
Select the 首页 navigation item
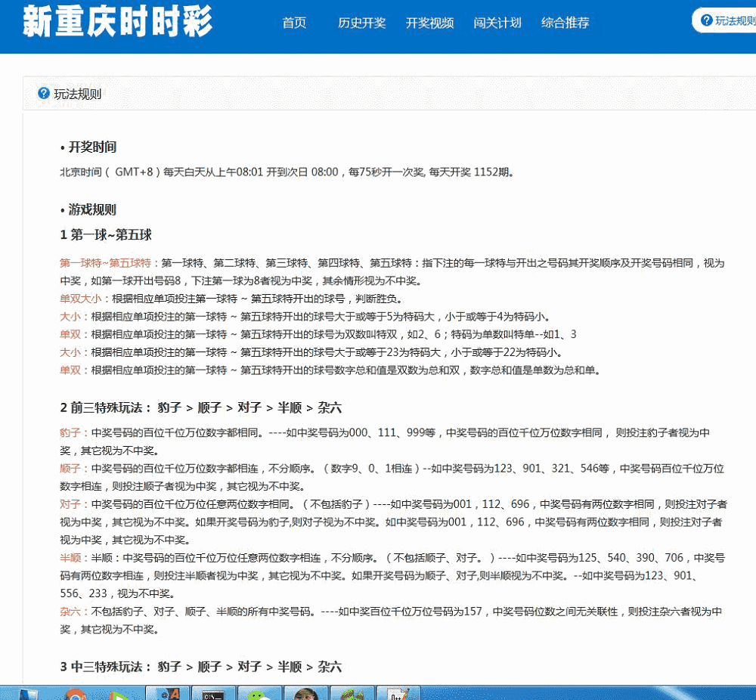294,23
